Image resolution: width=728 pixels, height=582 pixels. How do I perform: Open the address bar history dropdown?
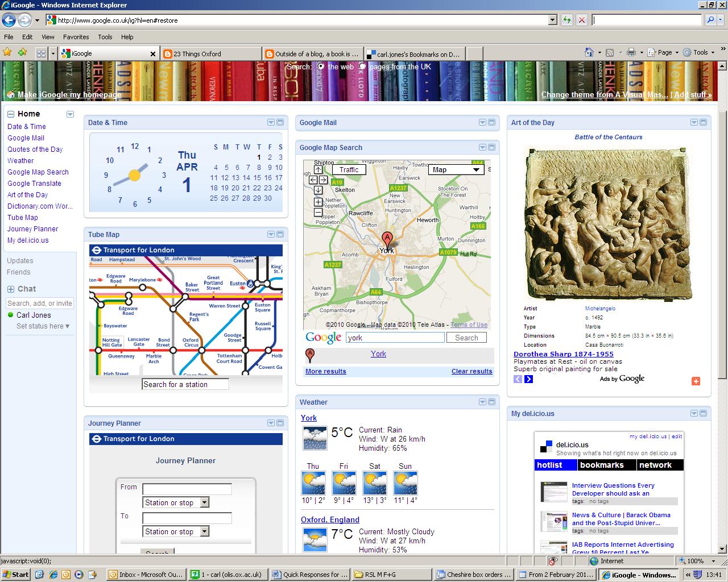tap(552, 20)
